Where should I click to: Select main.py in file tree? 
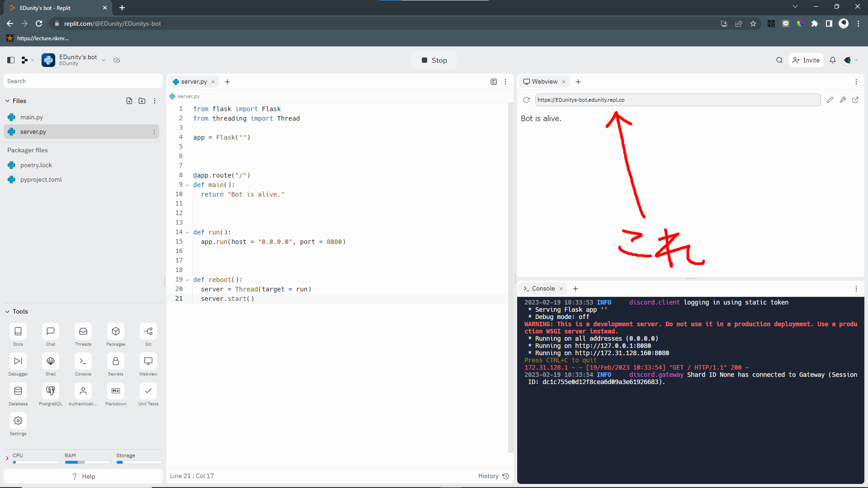pos(32,117)
